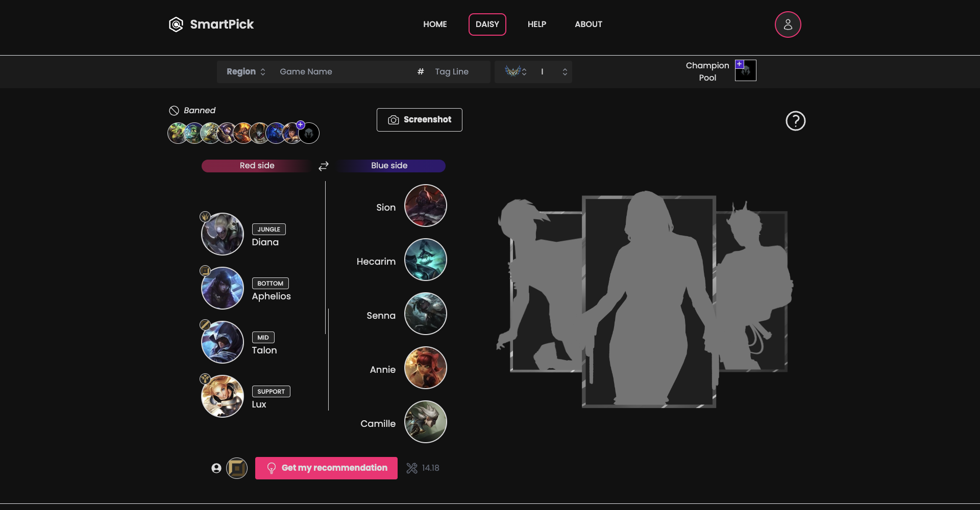The height and width of the screenshot is (510, 980).
Task: Click the patch tools icon beside 14.18
Action: point(412,468)
